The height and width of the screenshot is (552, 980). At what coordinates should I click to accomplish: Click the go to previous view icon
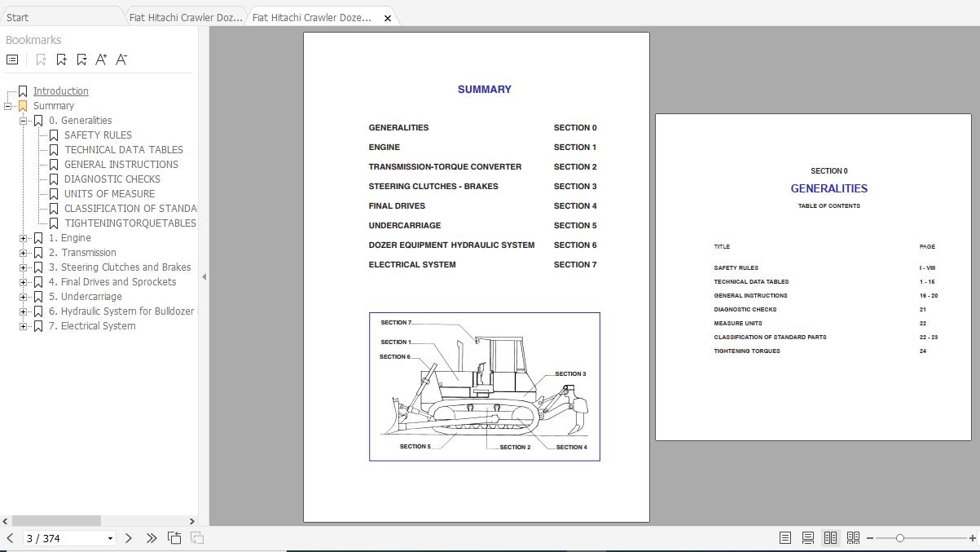pos(174,538)
